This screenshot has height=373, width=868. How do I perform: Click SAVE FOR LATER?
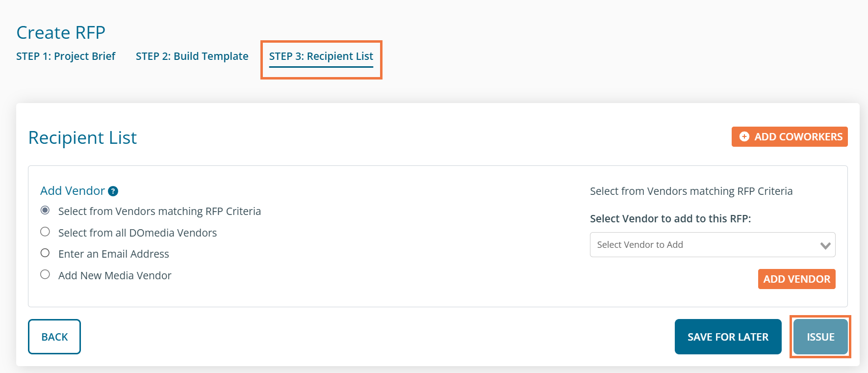728,337
